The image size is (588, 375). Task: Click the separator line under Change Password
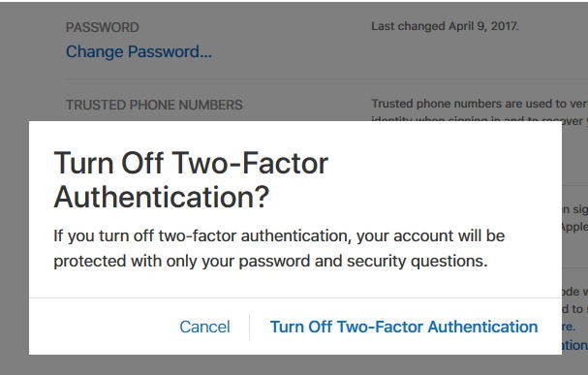coord(325,79)
